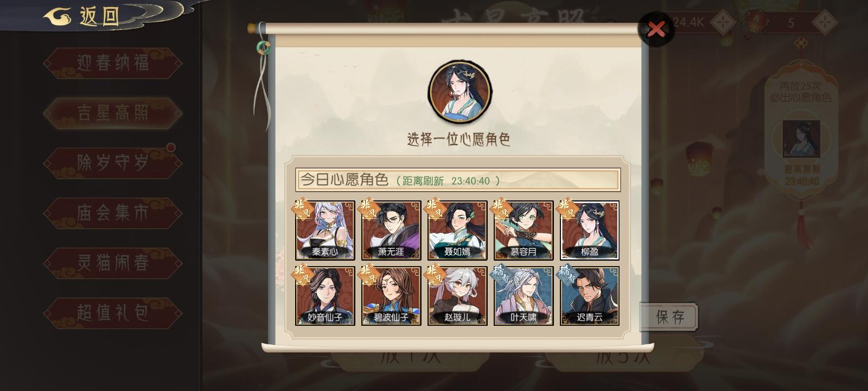The width and height of the screenshot is (868, 391).
Task: Click the 保存 save button
Action: click(x=669, y=317)
